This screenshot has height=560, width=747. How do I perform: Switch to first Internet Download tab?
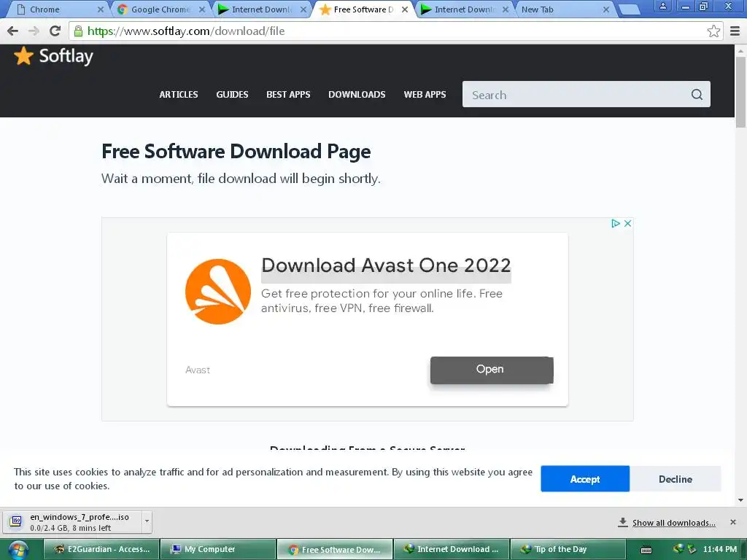pos(261,9)
